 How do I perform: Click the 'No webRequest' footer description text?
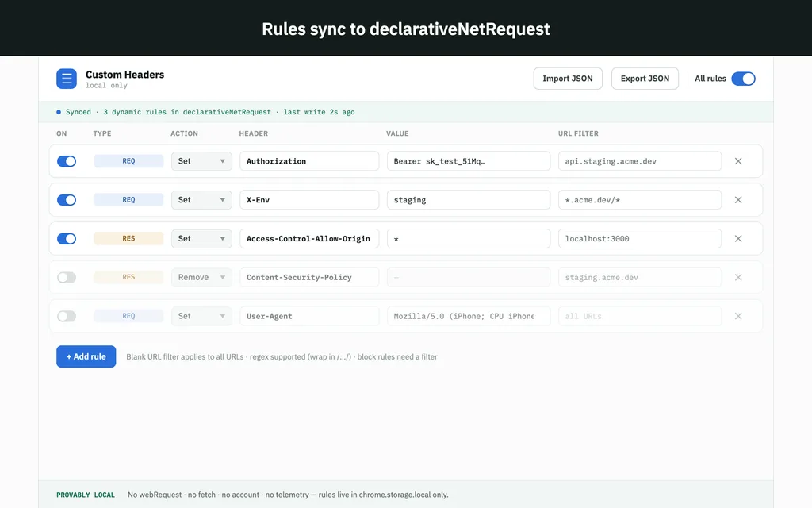pos(288,495)
